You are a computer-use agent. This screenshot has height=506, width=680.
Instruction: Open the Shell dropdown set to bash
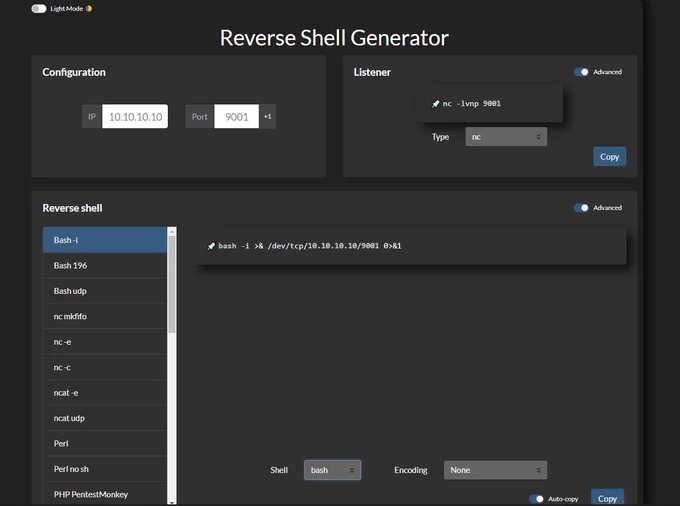(x=332, y=470)
